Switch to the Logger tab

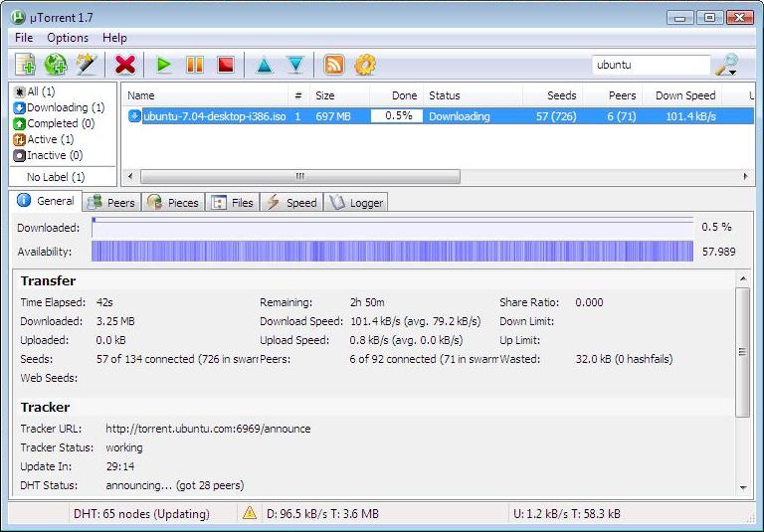point(356,203)
